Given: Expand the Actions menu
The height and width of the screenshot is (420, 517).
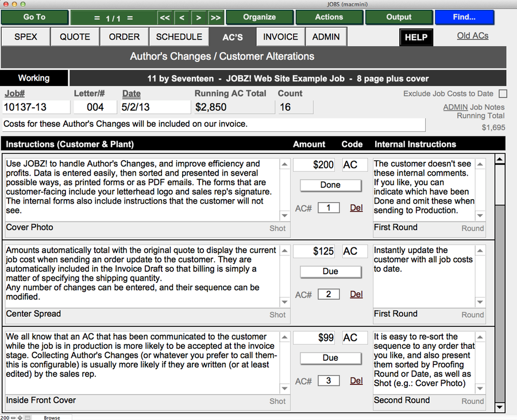Looking at the screenshot, I should 329,17.
